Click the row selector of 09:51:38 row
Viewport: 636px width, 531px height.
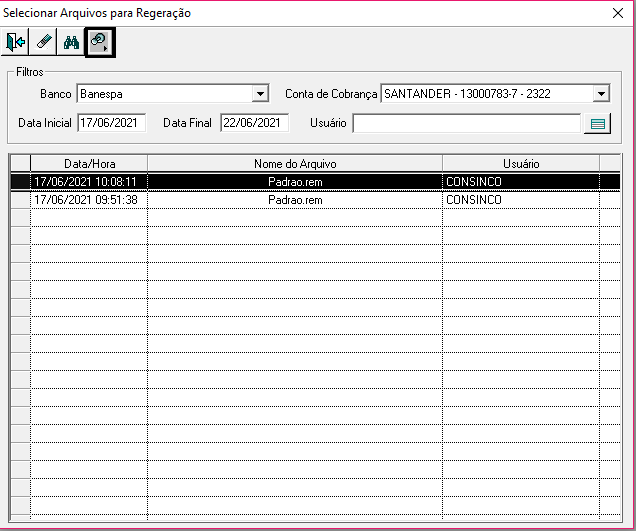(x=20, y=200)
